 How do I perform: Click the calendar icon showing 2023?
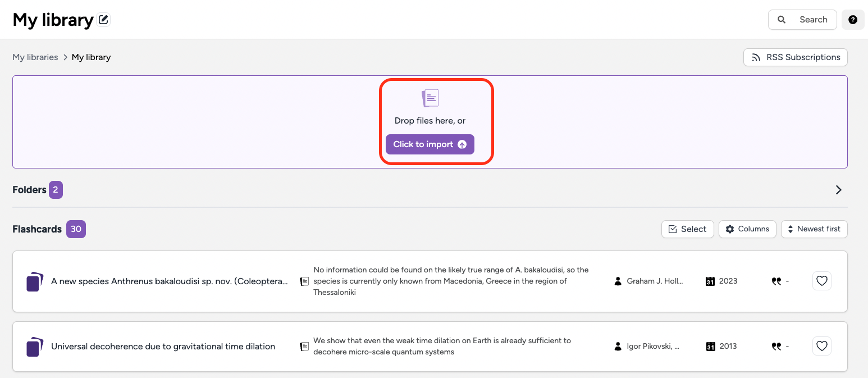[710, 281]
